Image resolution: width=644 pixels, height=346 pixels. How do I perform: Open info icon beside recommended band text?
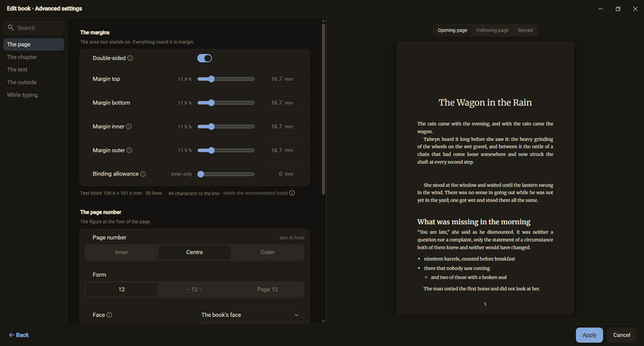coord(292,193)
